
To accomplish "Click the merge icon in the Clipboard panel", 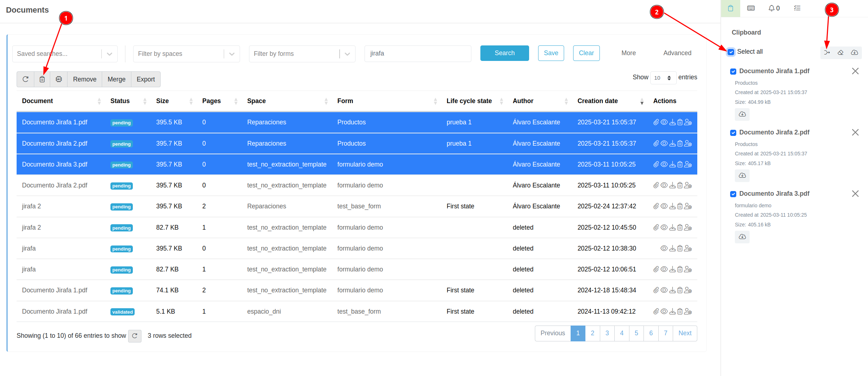I will [827, 53].
